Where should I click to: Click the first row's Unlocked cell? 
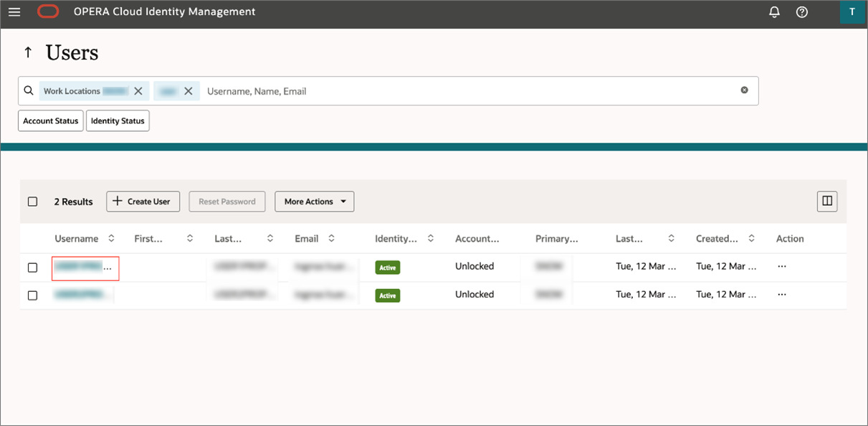click(x=474, y=266)
